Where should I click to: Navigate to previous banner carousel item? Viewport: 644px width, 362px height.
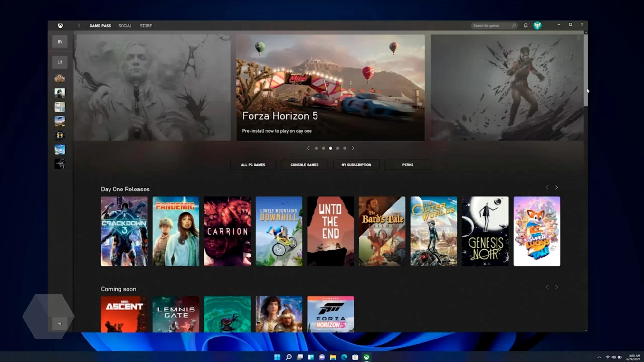308,148
